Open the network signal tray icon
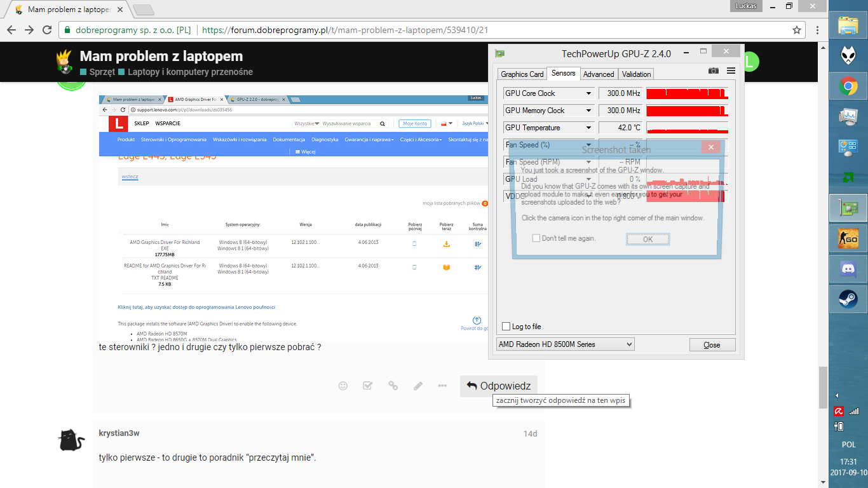 (x=854, y=411)
